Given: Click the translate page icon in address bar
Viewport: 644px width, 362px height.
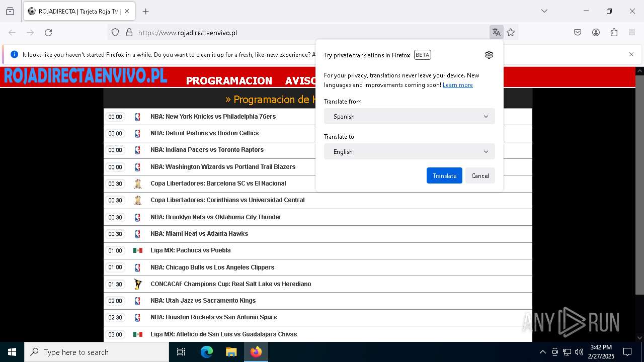Looking at the screenshot, I should click(496, 33).
